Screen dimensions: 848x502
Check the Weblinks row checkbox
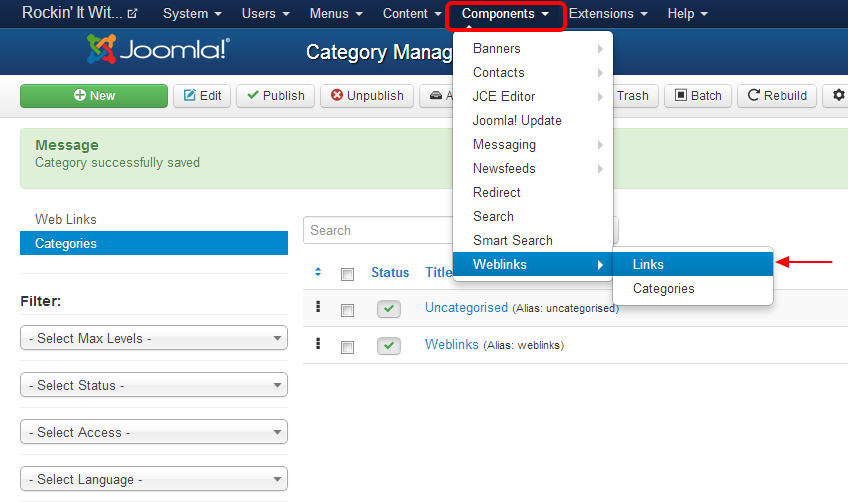tap(347, 347)
